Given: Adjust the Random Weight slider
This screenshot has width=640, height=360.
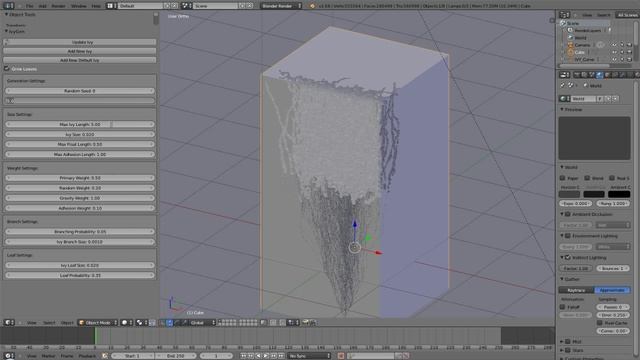Looking at the screenshot, I should (x=80, y=188).
